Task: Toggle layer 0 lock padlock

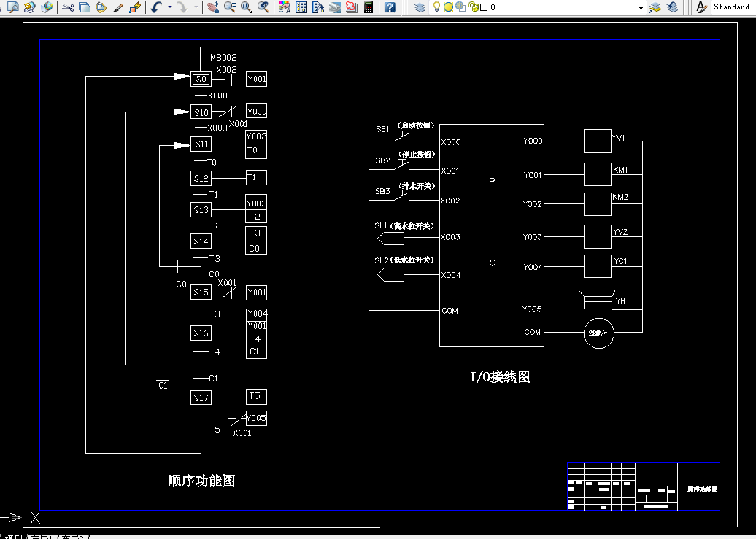Action: 474,7
